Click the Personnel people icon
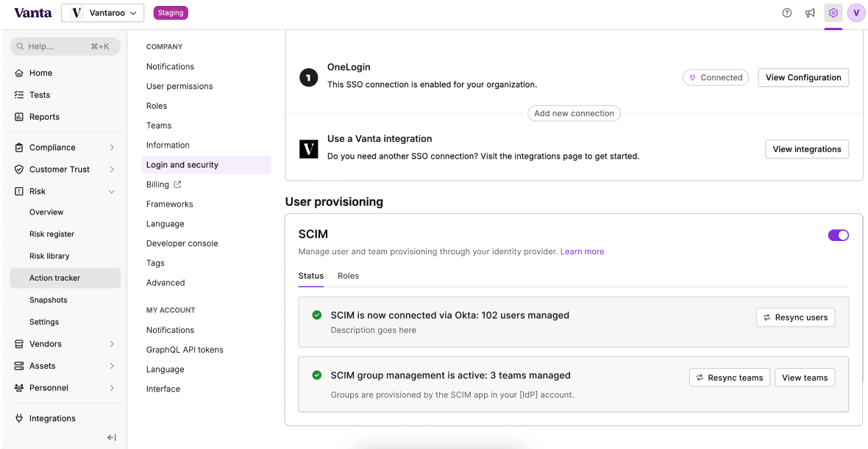Viewport: 868px width, 449px height. (x=19, y=388)
